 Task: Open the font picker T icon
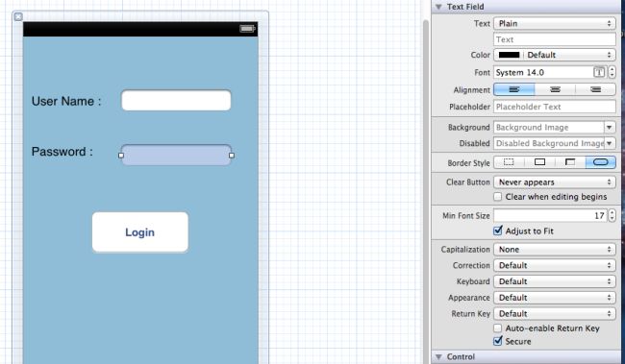coord(599,72)
